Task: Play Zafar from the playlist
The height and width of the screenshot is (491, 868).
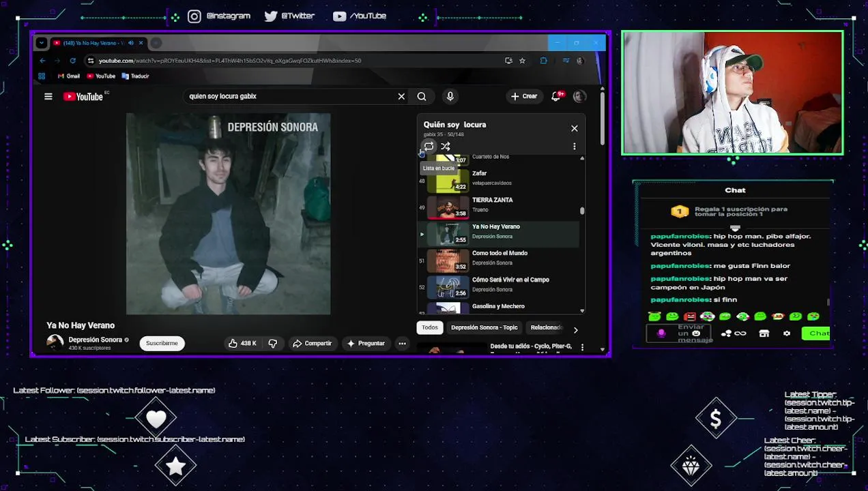Action: point(500,181)
